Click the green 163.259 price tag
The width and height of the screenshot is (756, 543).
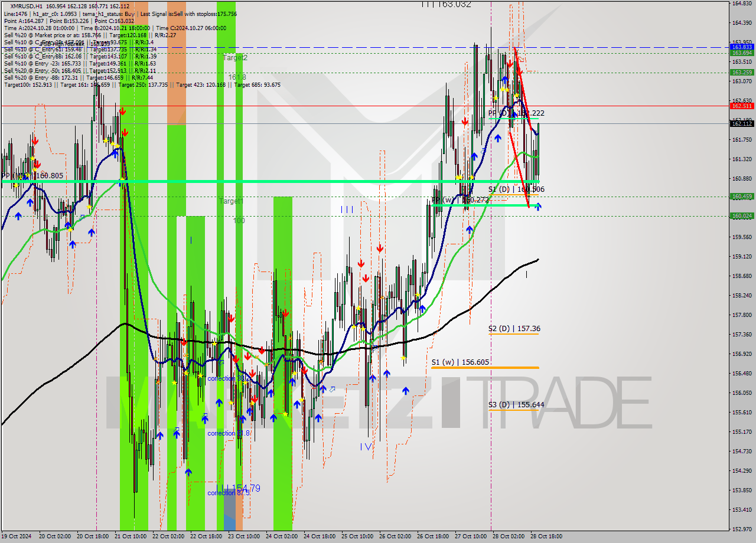coord(742,72)
